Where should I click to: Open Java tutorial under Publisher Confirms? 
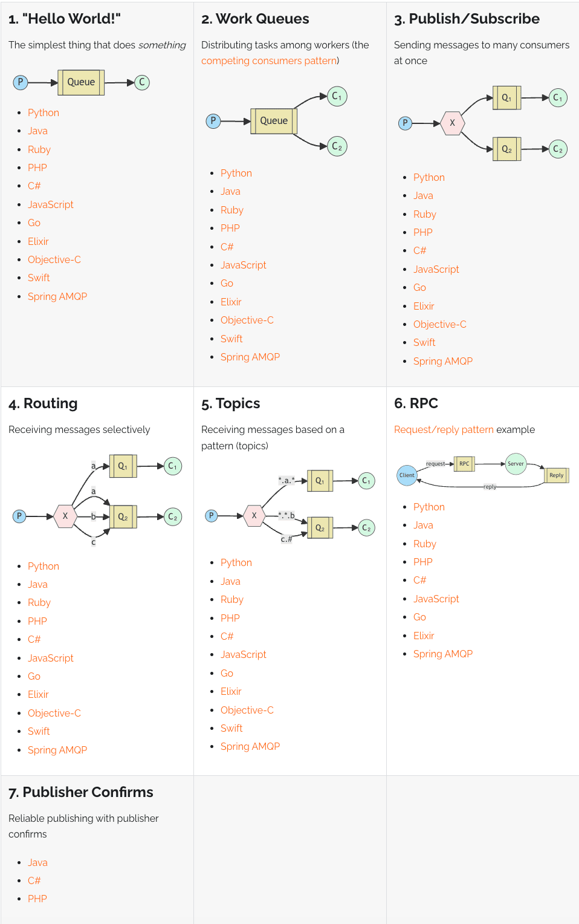coord(37,862)
